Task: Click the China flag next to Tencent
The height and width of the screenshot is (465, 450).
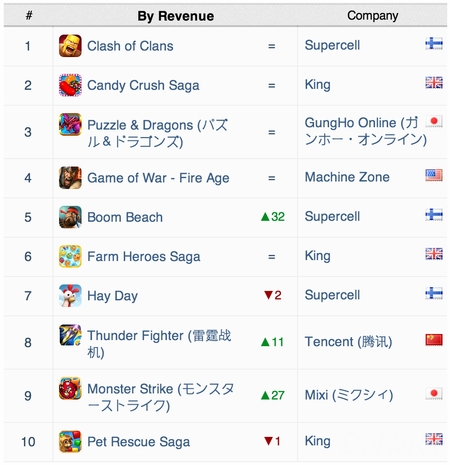Action: tap(434, 340)
